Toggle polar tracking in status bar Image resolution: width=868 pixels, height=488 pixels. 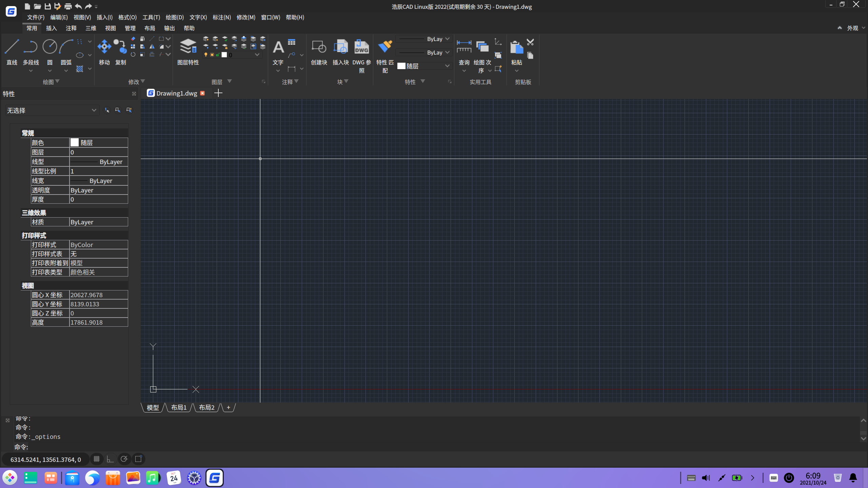click(x=124, y=459)
